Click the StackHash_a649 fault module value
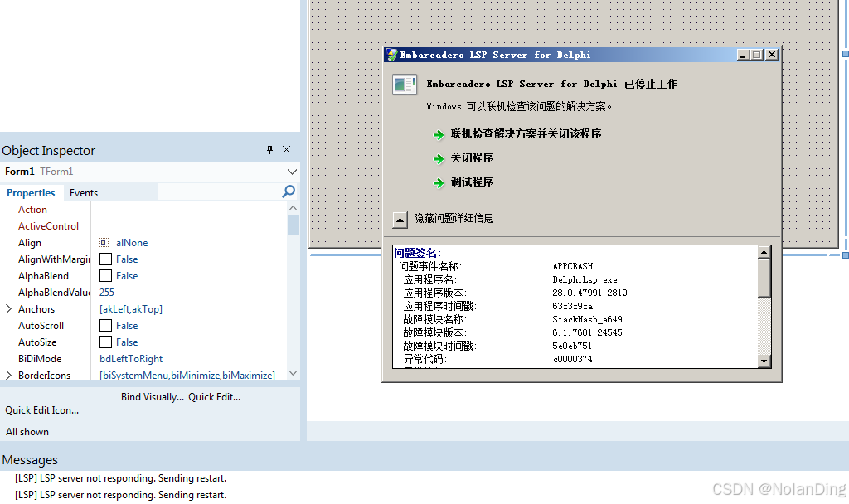 (587, 319)
